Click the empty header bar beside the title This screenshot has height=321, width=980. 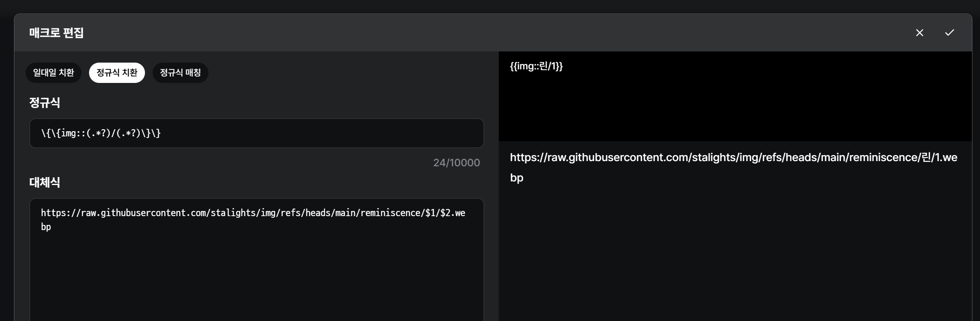479,33
